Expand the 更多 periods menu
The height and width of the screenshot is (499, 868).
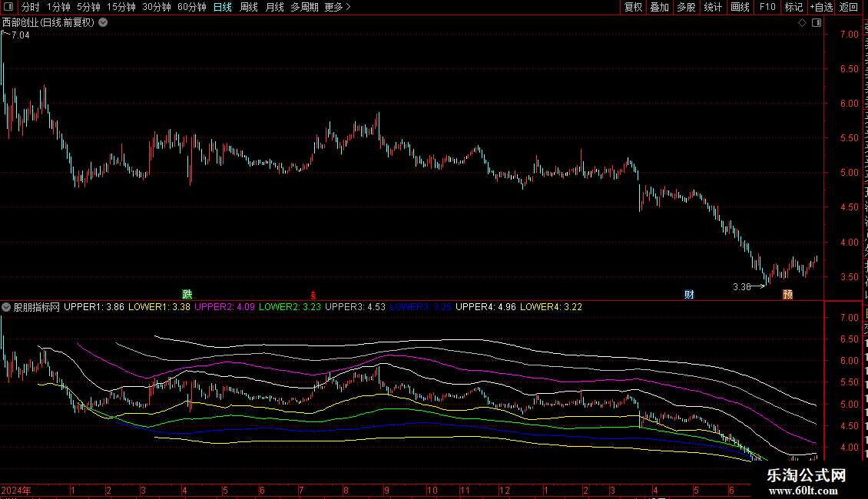tap(337, 7)
